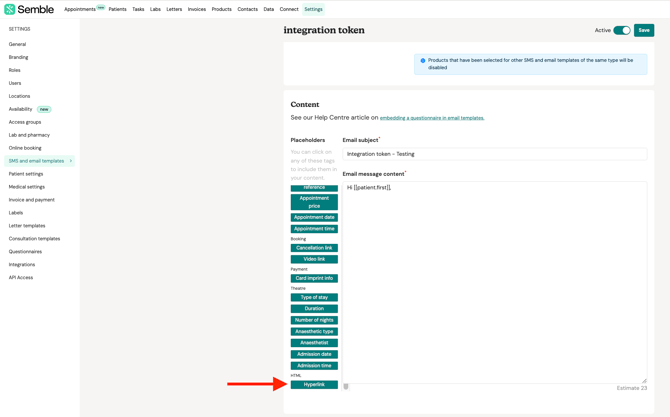Open Roles settings
The height and width of the screenshot is (417, 670).
(15, 70)
